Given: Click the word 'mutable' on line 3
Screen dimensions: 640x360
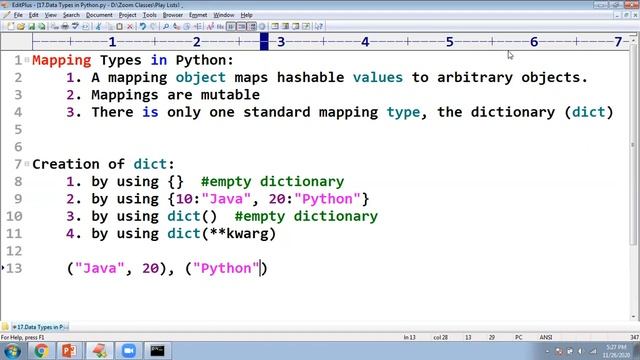Looking at the screenshot, I should click(x=230, y=95).
